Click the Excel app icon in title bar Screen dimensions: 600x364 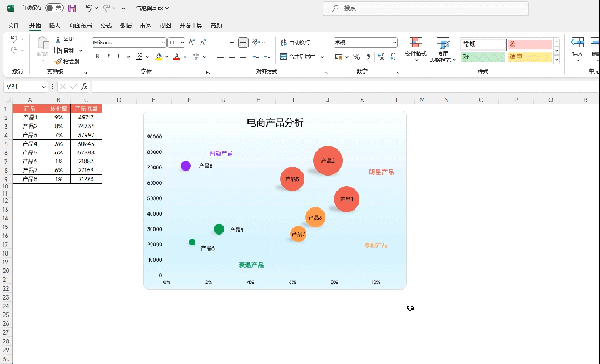pos(11,8)
